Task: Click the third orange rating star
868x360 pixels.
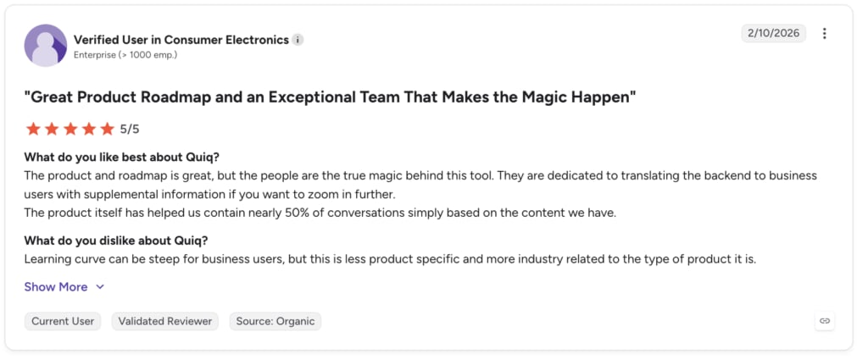Action: pyautogui.click(x=70, y=130)
